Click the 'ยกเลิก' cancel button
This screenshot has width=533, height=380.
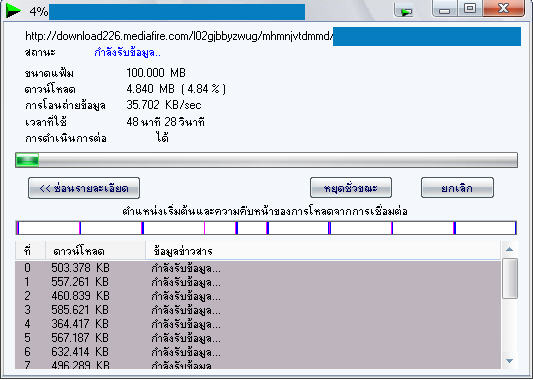coord(457,188)
